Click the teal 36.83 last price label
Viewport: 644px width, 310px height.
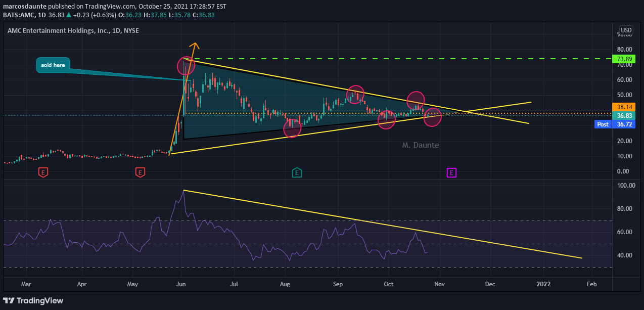pos(624,115)
